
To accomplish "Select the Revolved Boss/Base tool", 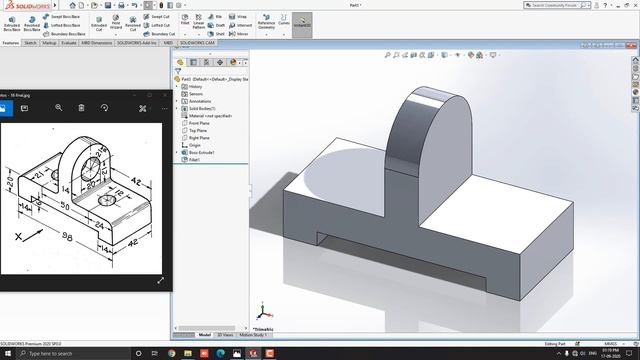I will click(x=32, y=24).
